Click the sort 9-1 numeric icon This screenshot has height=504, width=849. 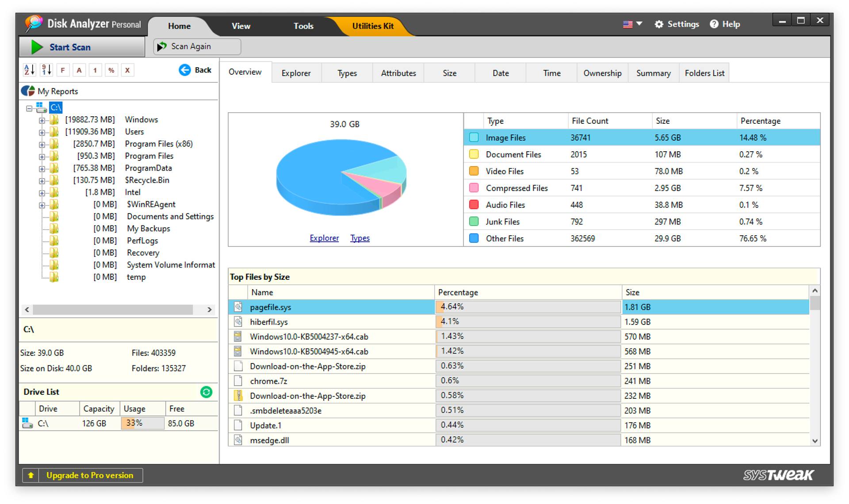click(x=46, y=70)
